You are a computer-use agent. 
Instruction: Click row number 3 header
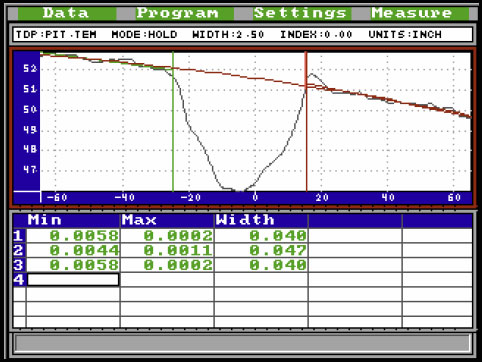[19, 265]
